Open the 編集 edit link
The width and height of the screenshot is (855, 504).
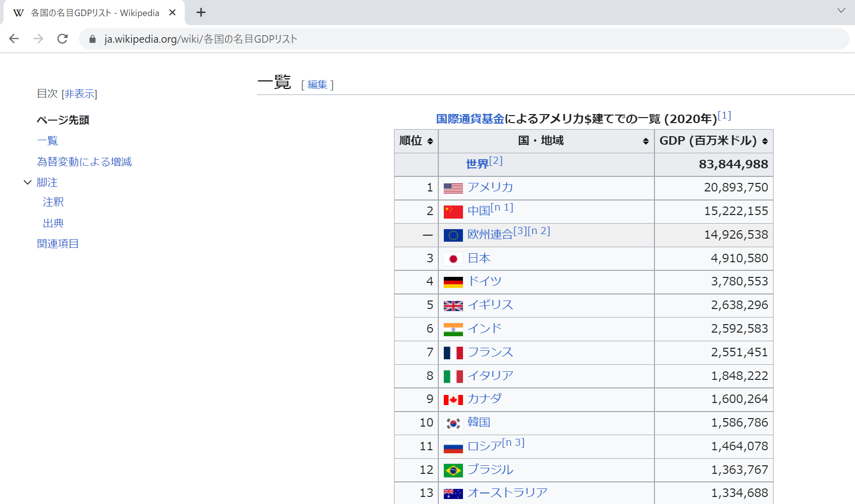click(316, 84)
